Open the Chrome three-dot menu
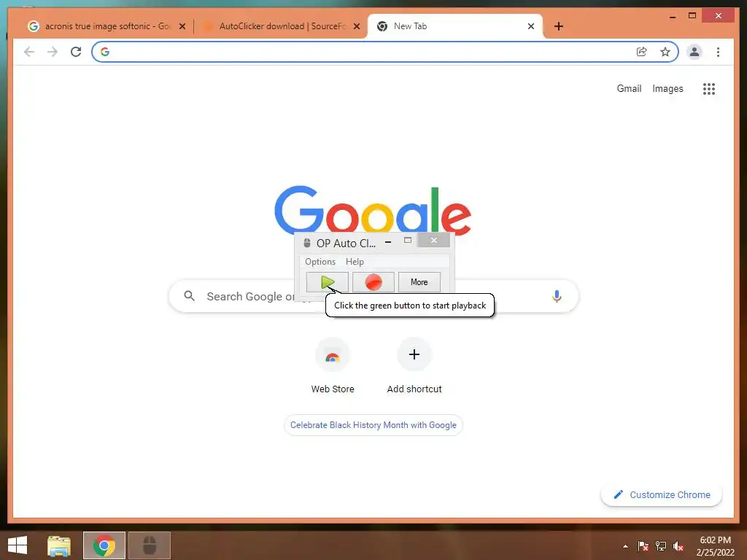This screenshot has height=560, width=747. (x=718, y=52)
